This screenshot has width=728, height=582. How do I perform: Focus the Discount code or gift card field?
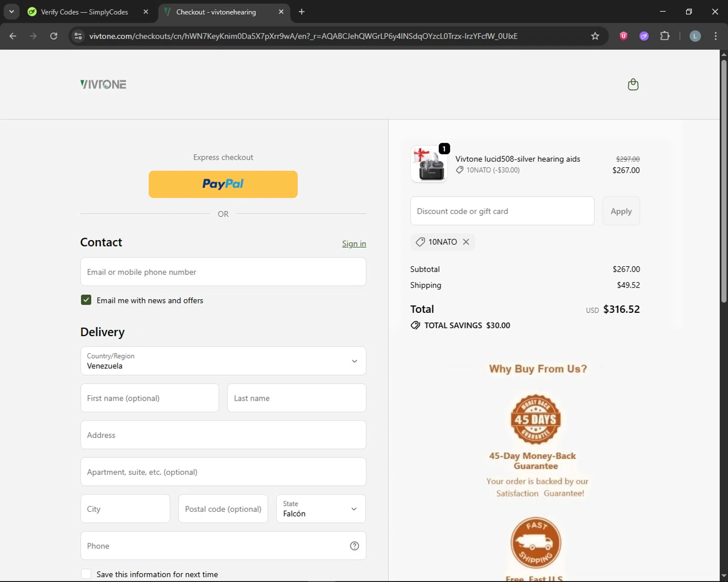click(502, 211)
